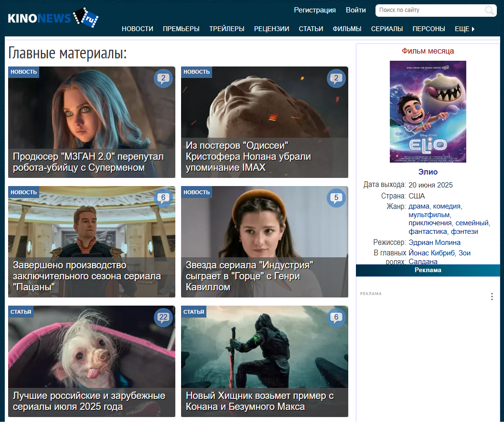Open the new Predator article headline
Image resolution: width=504 pixels, height=429 pixels.
coord(260,401)
